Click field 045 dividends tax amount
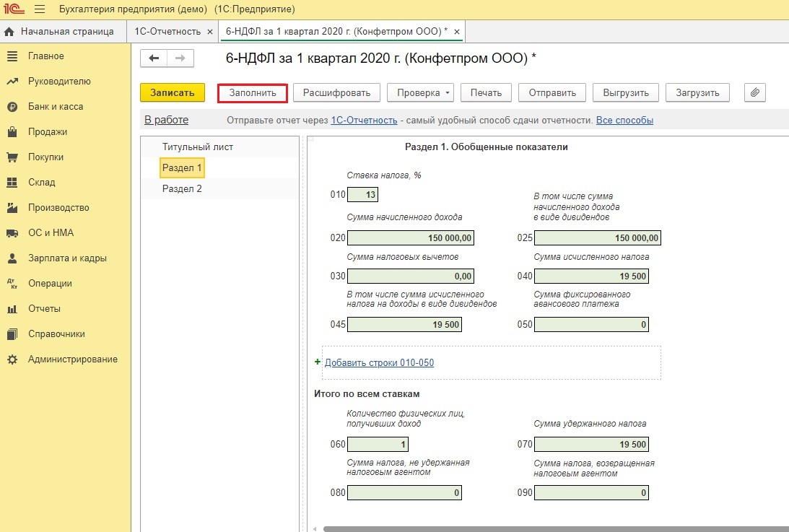Viewport: 789px width, 532px height. (x=404, y=325)
